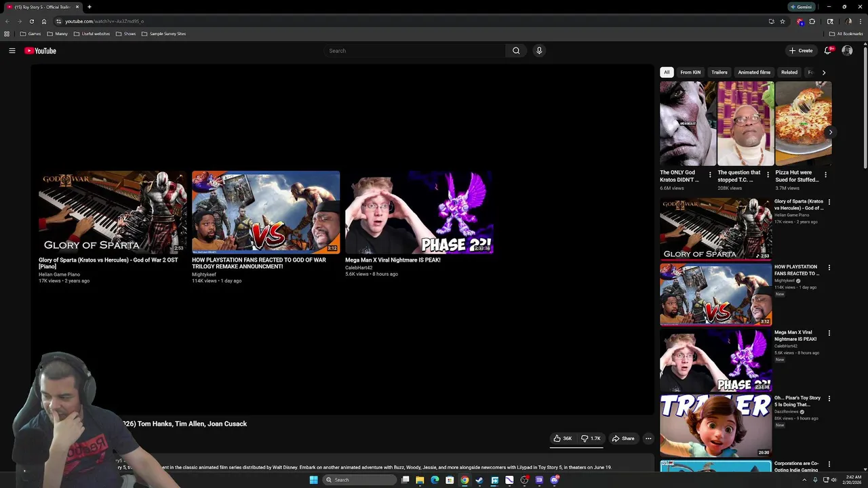Open File Explorer from the taskbar

[420, 480]
